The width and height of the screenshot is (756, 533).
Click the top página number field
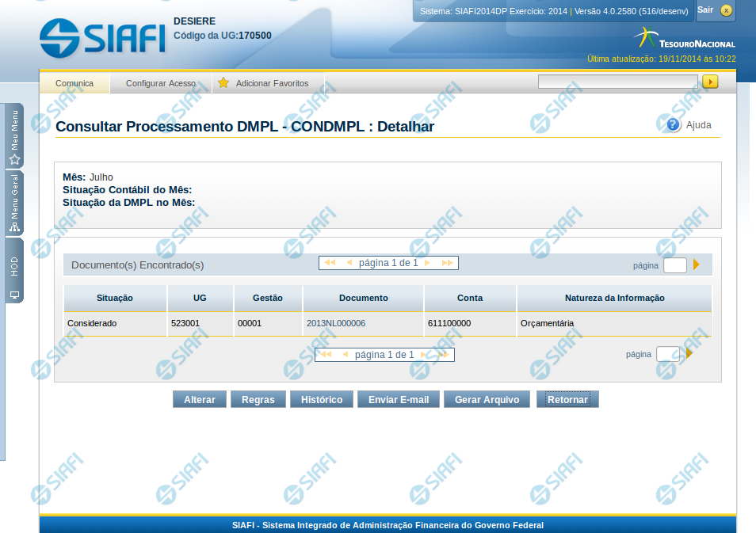tap(674, 265)
